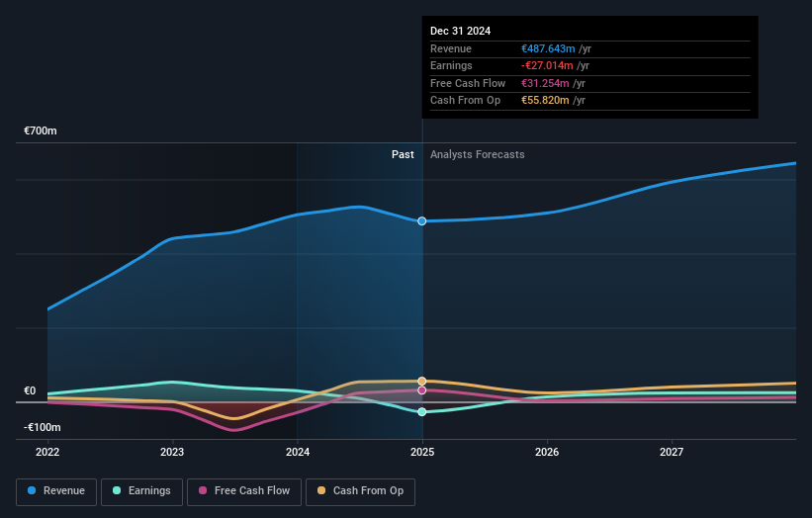Viewport: 812px width, 518px height.
Task: Click the €31.254m free cash flow value
Action: click(x=545, y=83)
